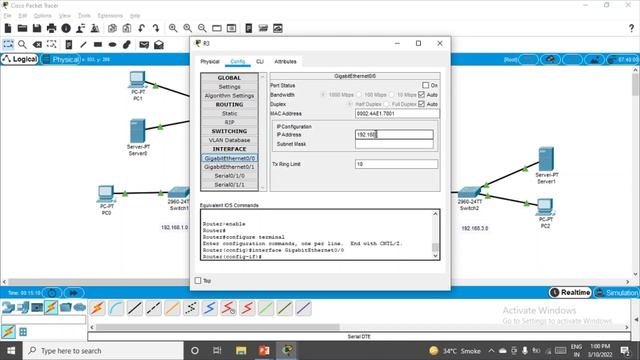
Task: Open RIP routing settings
Action: coord(229,122)
